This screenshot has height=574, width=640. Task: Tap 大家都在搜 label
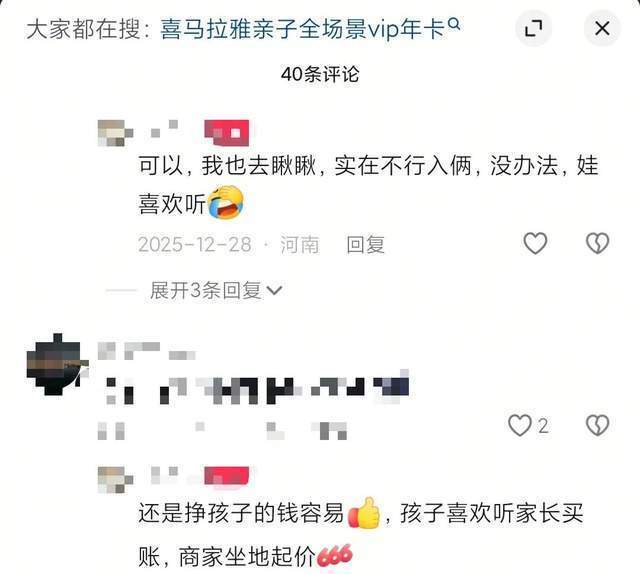point(83,29)
